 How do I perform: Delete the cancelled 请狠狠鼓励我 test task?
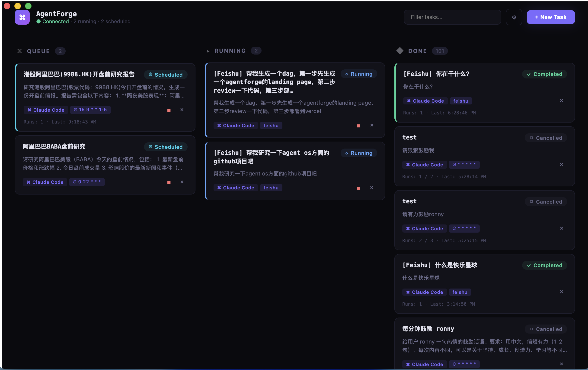pyautogui.click(x=561, y=165)
